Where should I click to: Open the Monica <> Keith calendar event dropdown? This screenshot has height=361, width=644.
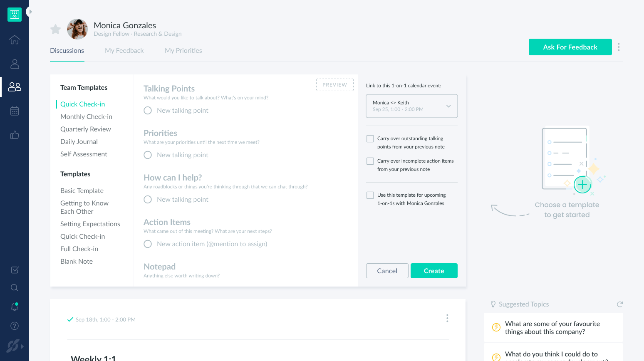[411, 106]
